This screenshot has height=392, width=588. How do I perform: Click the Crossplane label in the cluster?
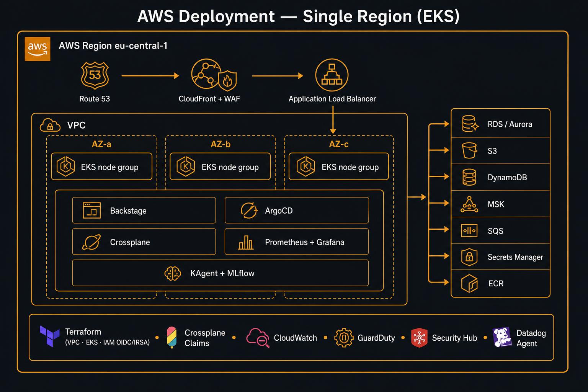click(130, 242)
